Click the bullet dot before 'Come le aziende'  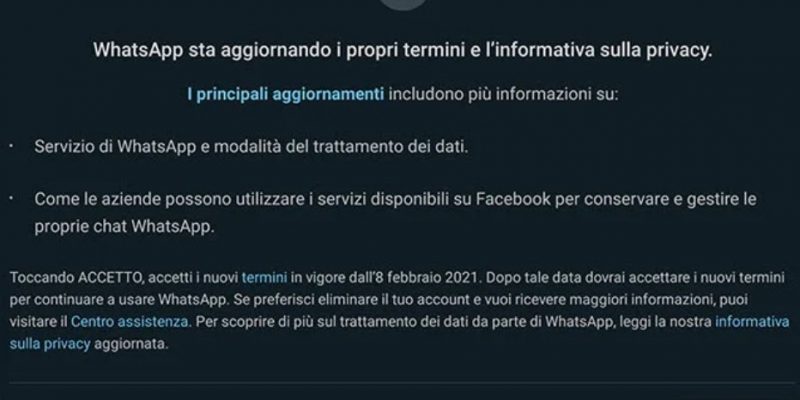11,199
